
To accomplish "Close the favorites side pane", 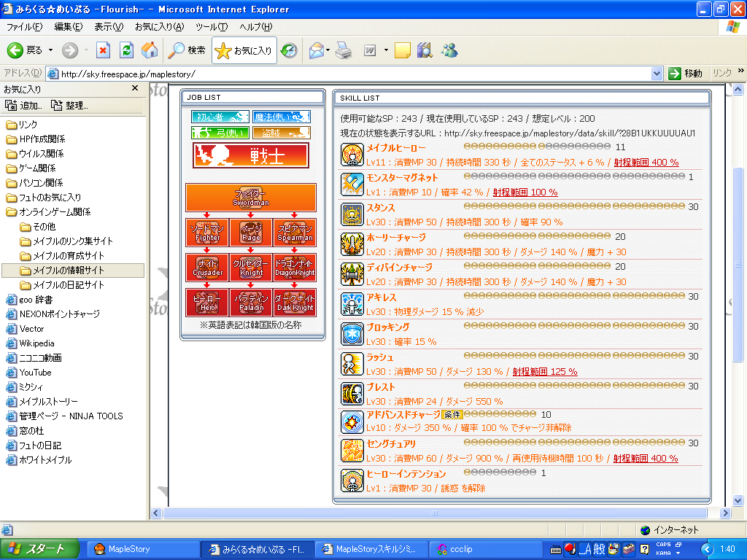I will (135, 88).
